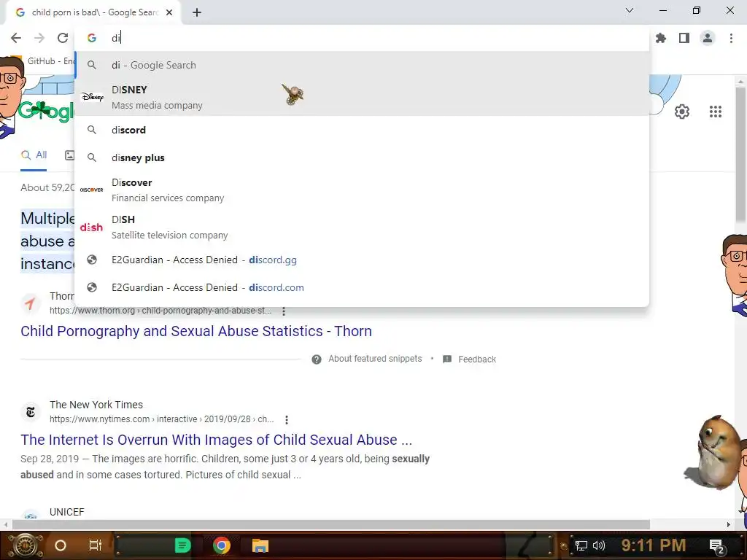This screenshot has width=747, height=560.
Task: Open Task View on taskbar
Action: pyautogui.click(x=96, y=545)
